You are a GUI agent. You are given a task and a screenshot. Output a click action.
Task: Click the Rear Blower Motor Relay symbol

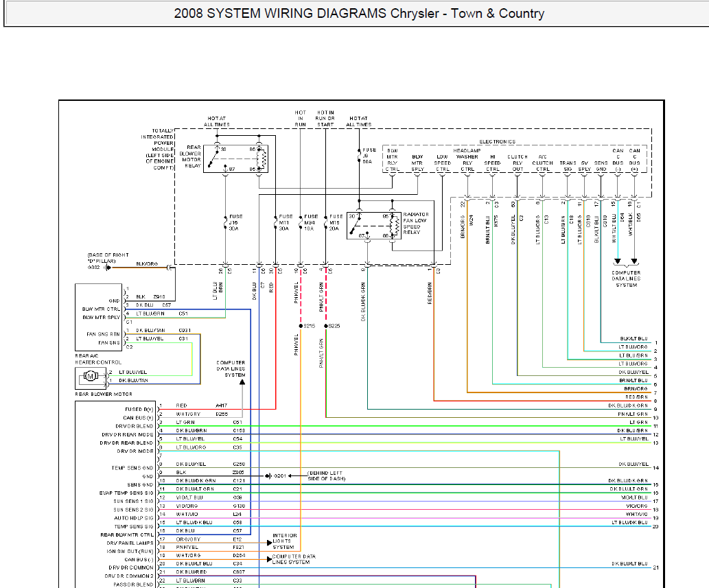click(x=235, y=158)
